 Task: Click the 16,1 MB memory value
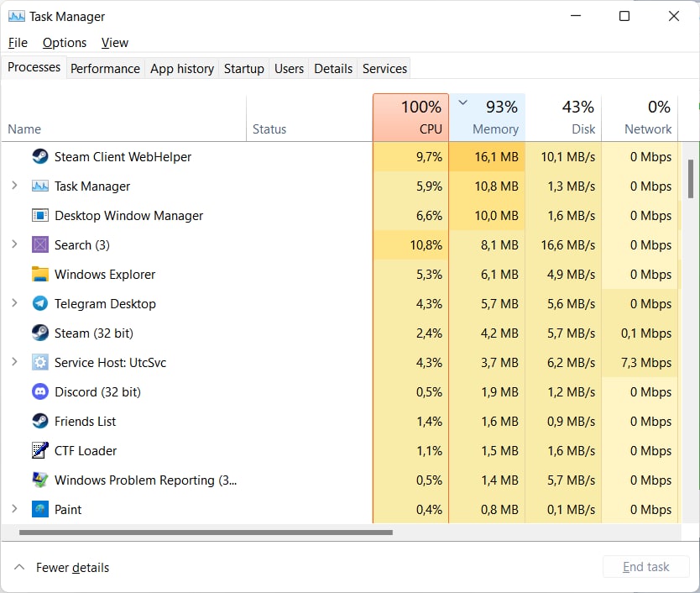coord(496,157)
